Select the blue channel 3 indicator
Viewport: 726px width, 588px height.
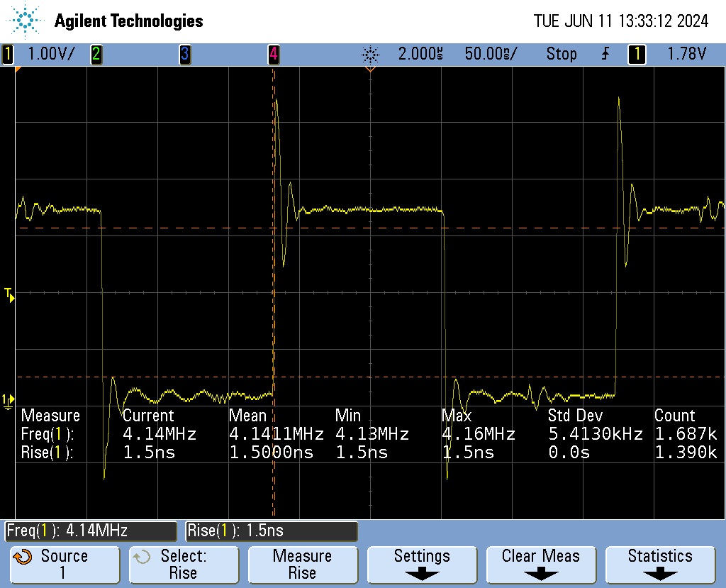coord(184,54)
